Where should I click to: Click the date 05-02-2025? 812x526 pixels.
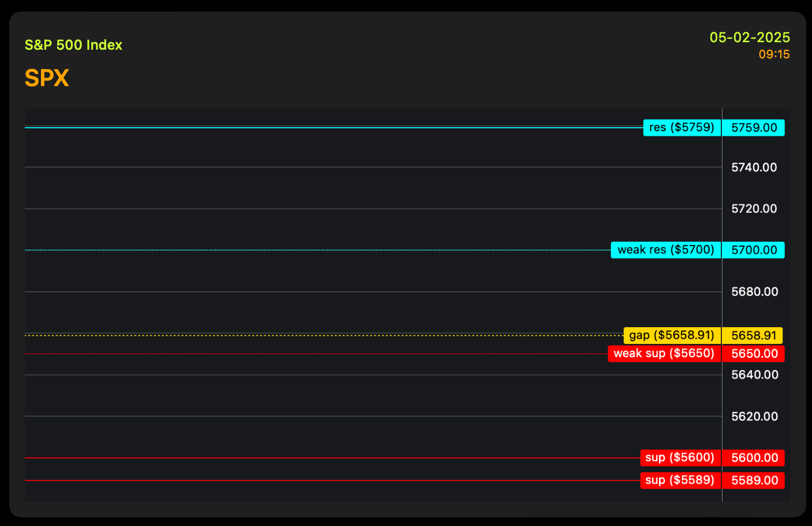750,38
